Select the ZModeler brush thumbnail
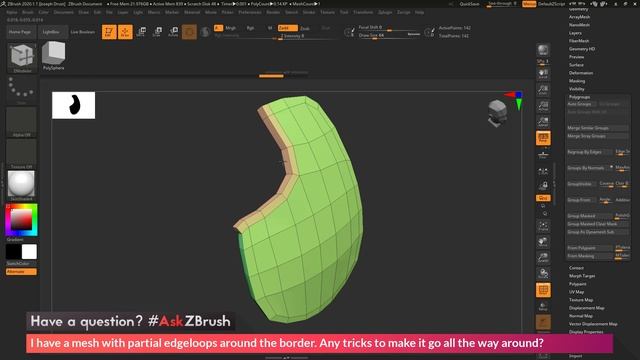 22,58
